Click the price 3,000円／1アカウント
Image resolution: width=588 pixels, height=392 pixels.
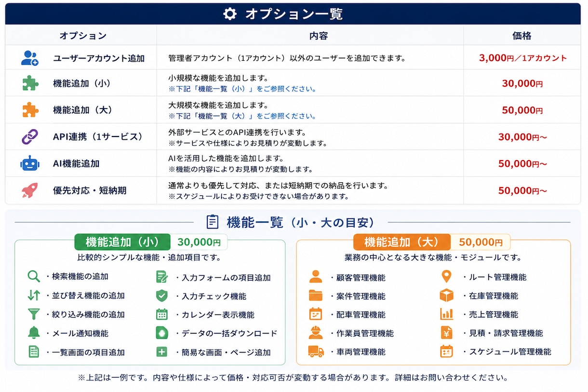point(523,58)
